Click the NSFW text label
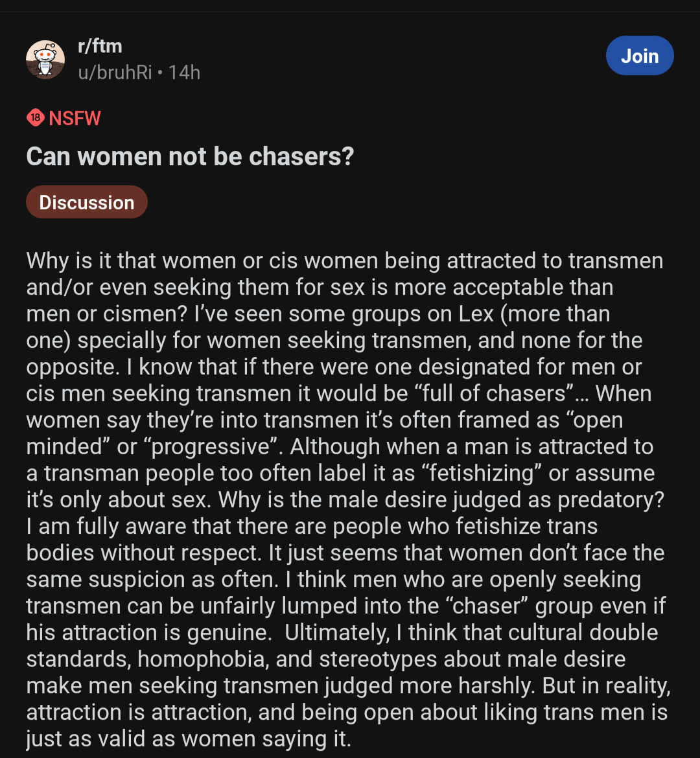700x758 pixels. pos(75,118)
